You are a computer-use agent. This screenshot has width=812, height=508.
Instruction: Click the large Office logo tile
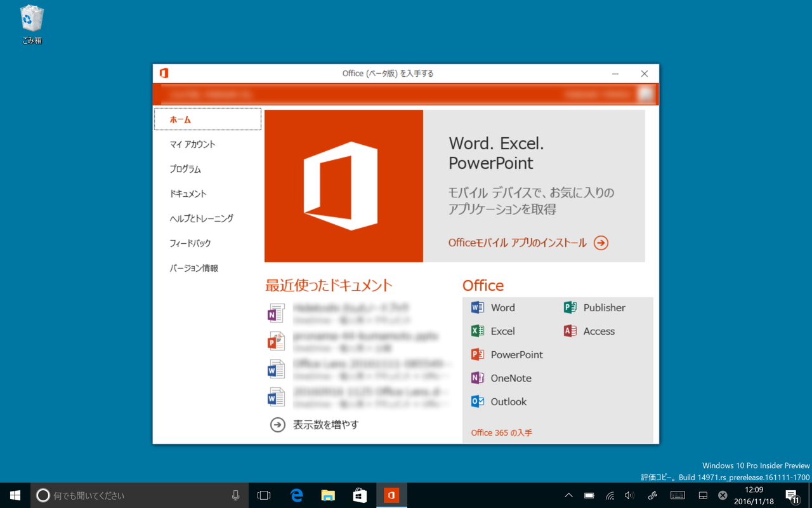(x=343, y=185)
